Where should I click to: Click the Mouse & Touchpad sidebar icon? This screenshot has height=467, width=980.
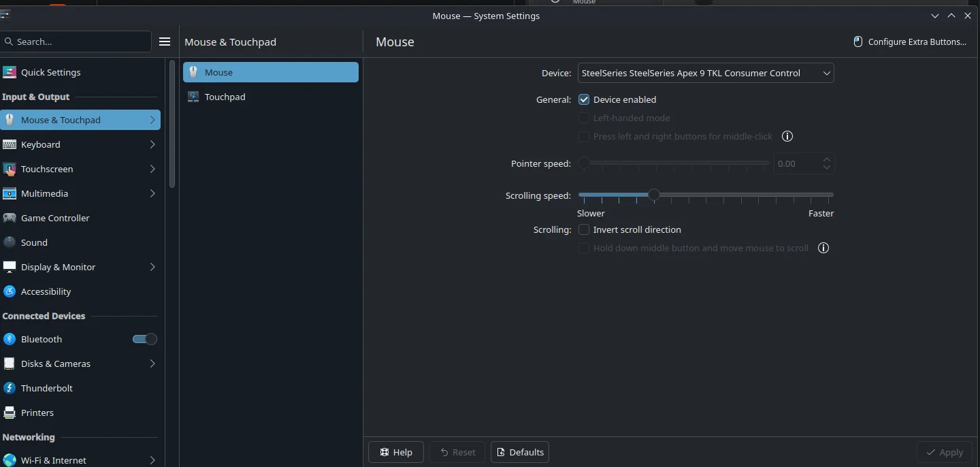[x=10, y=120]
